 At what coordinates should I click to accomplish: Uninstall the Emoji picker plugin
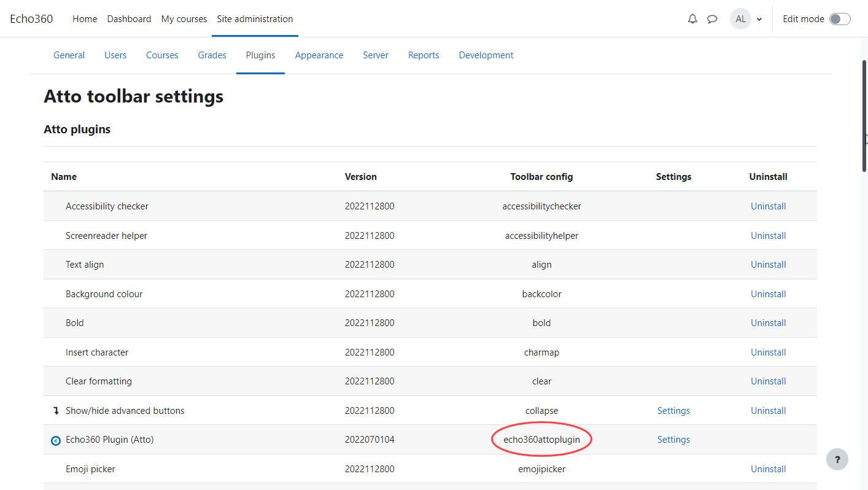point(769,469)
